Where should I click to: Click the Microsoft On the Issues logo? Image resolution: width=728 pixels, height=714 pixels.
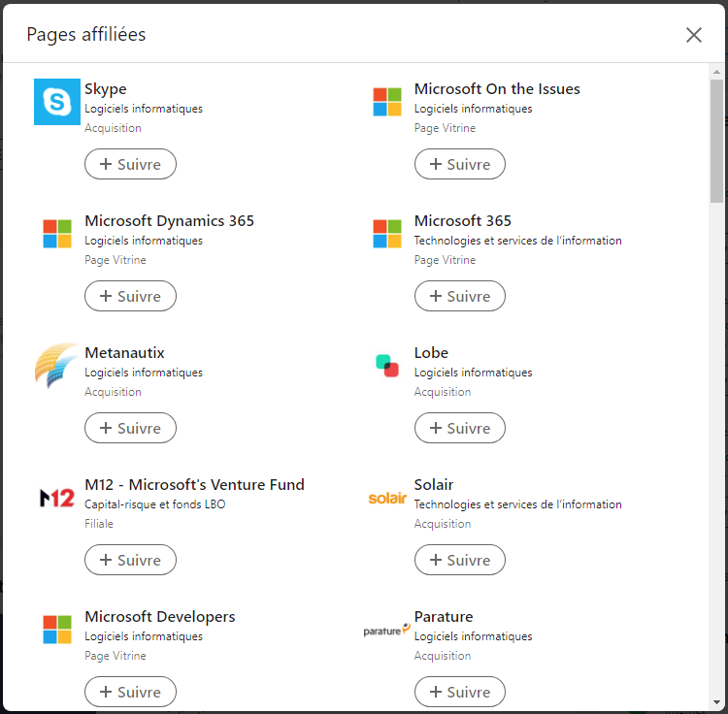point(387,102)
